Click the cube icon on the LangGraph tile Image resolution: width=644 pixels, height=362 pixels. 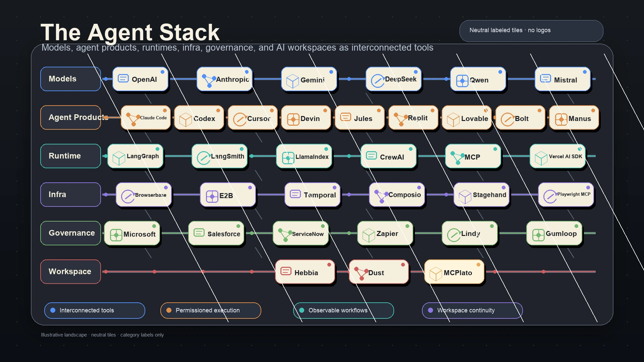coord(119,158)
